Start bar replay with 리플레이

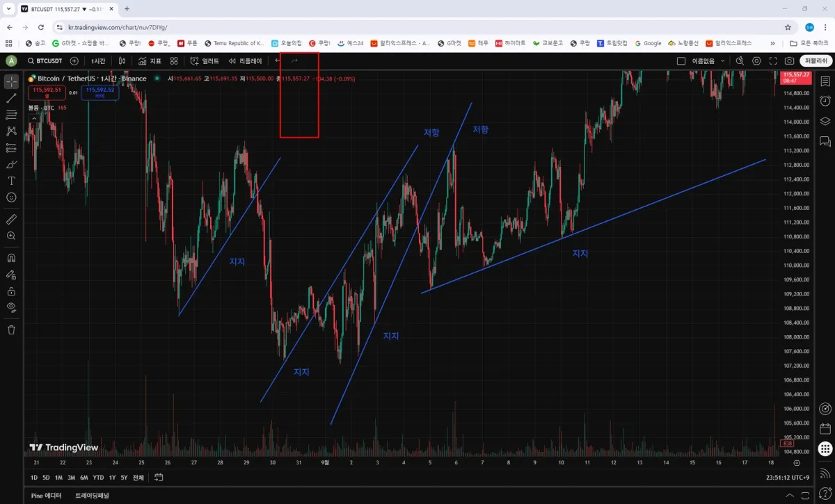pos(246,61)
